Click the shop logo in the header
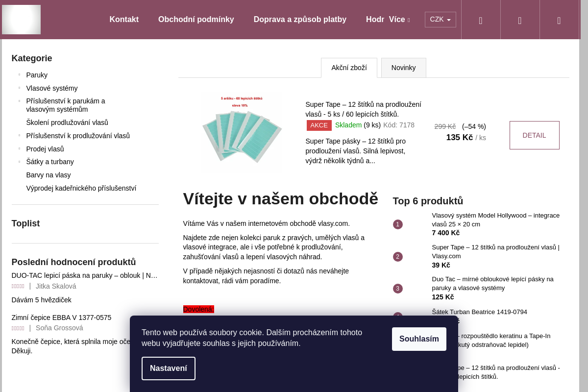The image size is (588, 392). point(21,20)
